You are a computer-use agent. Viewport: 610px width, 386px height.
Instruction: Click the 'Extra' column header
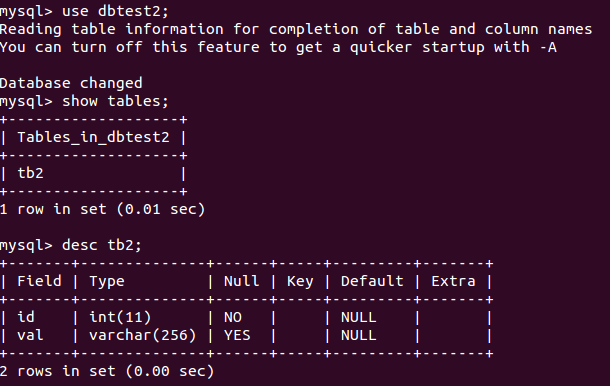pyautogui.click(x=453, y=281)
